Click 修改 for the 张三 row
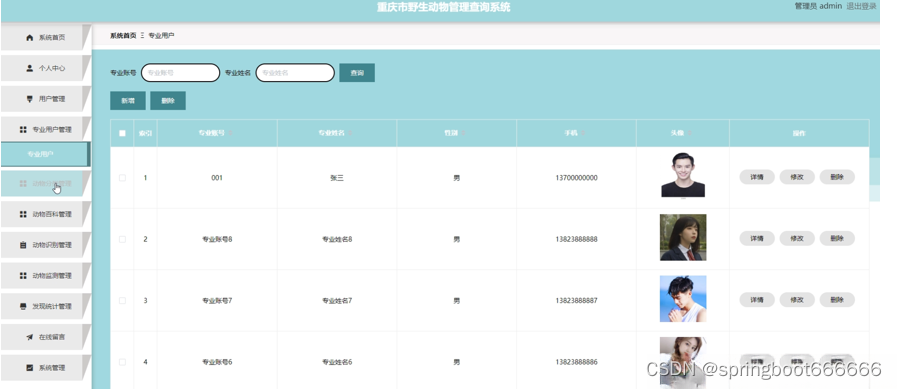The image size is (897, 389). click(x=797, y=177)
